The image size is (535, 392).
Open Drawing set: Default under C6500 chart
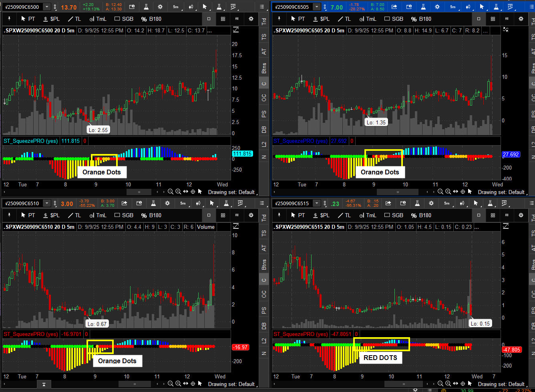pyautogui.click(x=231, y=192)
